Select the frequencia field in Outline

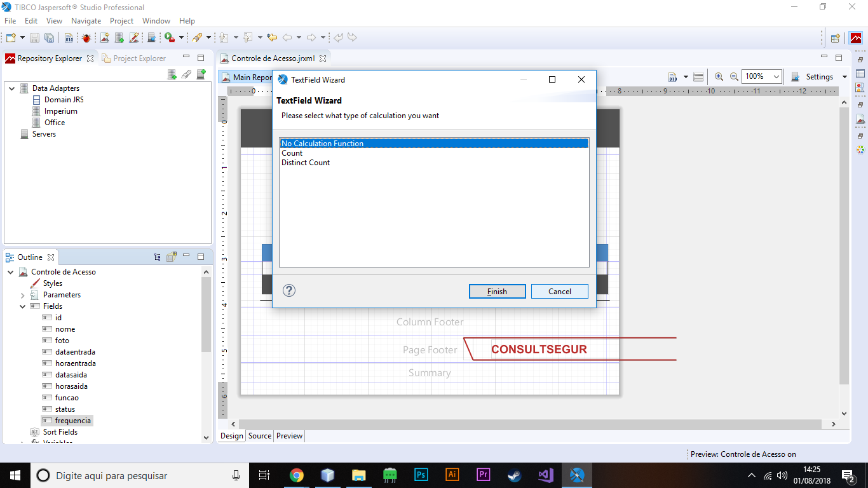(73, 421)
